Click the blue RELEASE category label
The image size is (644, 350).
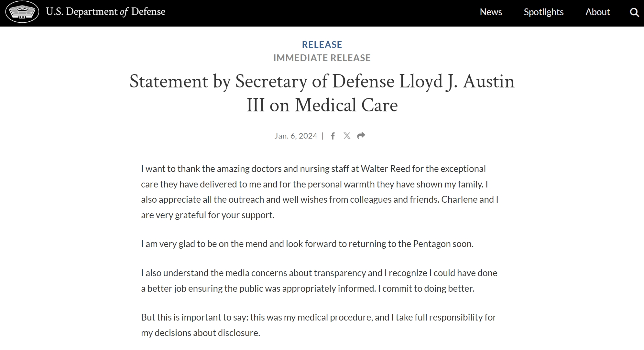pos(322,45)
